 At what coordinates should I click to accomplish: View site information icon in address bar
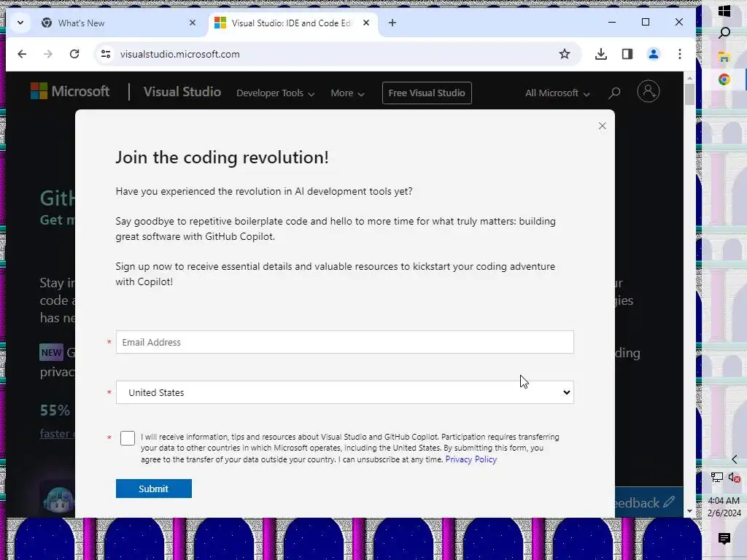point(106,54)
